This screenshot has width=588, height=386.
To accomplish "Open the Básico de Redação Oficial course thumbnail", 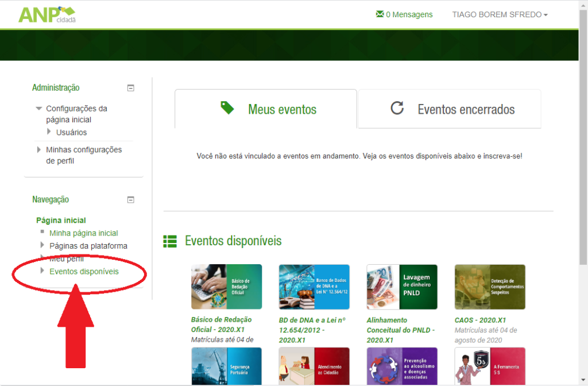I will point(226,287).
